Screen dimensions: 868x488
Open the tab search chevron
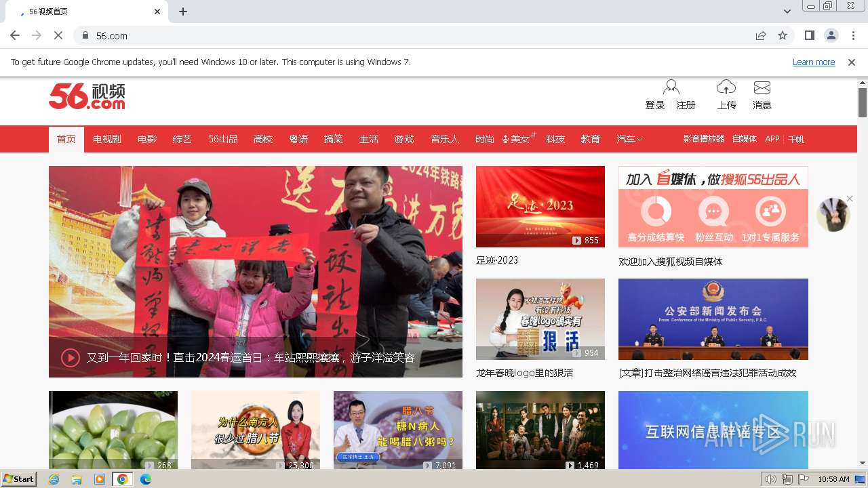click(787, 12)
